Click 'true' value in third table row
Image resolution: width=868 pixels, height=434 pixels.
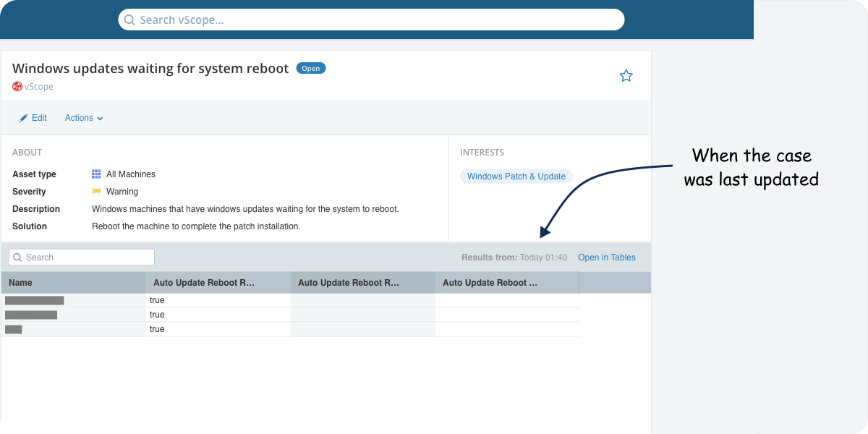coord(157,329)
